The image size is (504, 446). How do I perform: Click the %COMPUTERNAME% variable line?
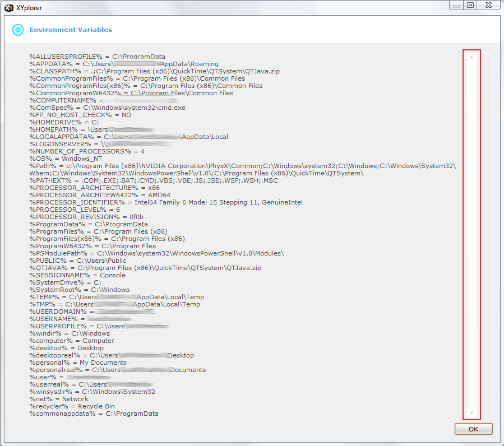click(78, 100)
